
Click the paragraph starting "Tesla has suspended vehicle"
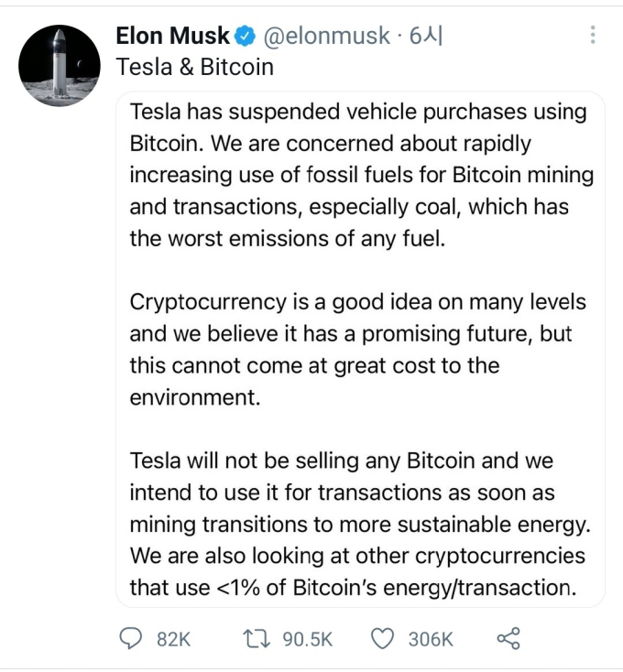click(x=362, y=175)
